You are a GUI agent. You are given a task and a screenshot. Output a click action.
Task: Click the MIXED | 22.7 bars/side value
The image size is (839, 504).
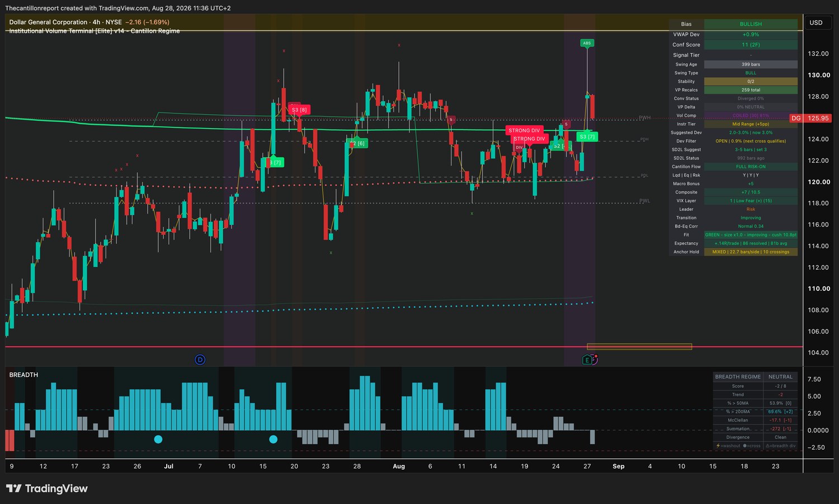(751, 252)
